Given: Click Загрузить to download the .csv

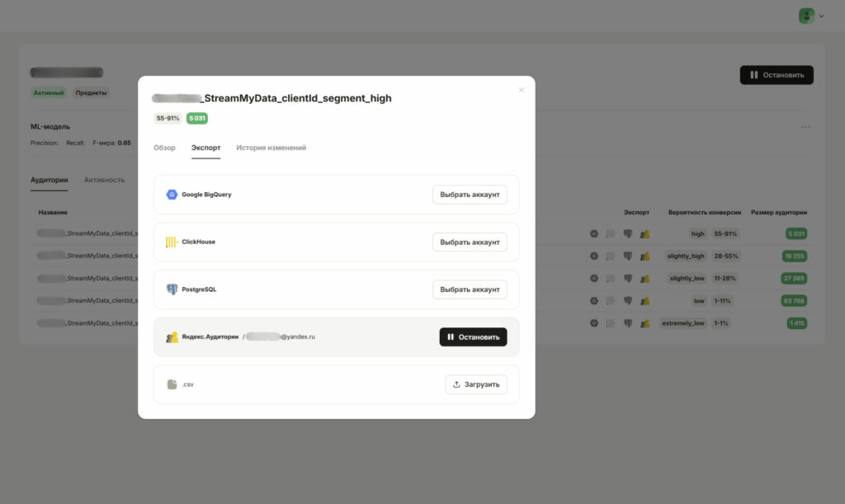Looking at the screenshot, I should pos(476,384).
